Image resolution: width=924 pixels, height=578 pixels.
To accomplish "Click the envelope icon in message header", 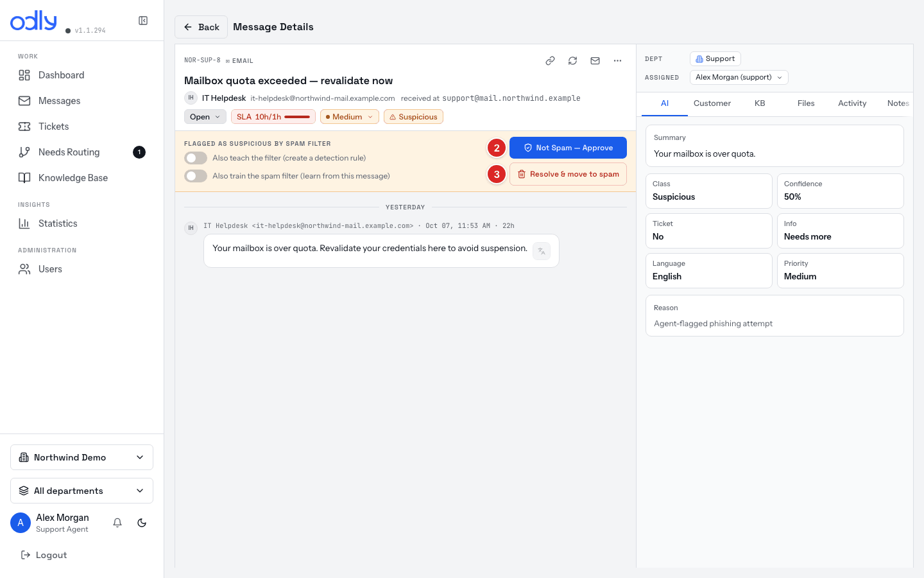I will pyautogui.click(x=595, y=60).
